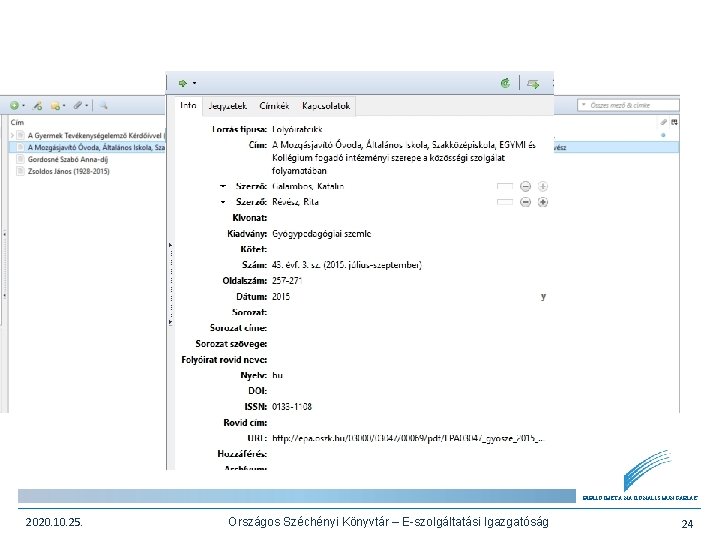Click the green New Item plus icon
This screenshot has width=720, height=540.
tap(15, 106)
